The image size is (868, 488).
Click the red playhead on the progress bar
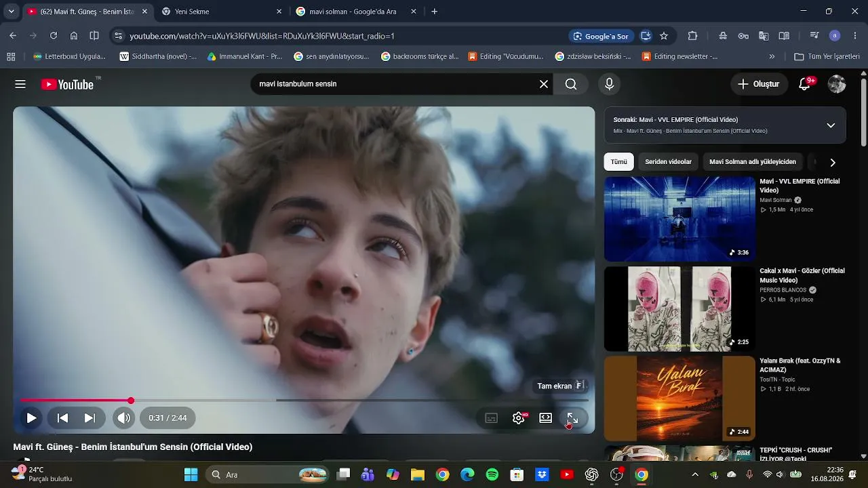pyautogui.click(x=131, y=401)
